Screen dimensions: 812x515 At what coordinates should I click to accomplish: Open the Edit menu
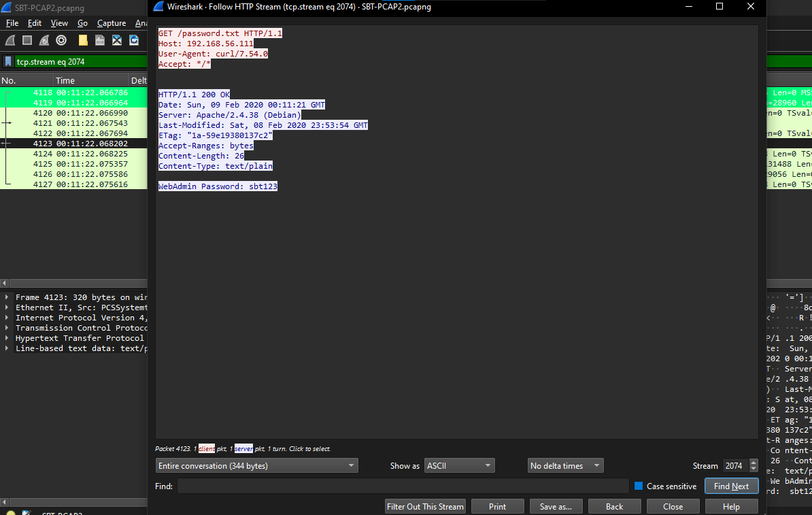point(35,23)
